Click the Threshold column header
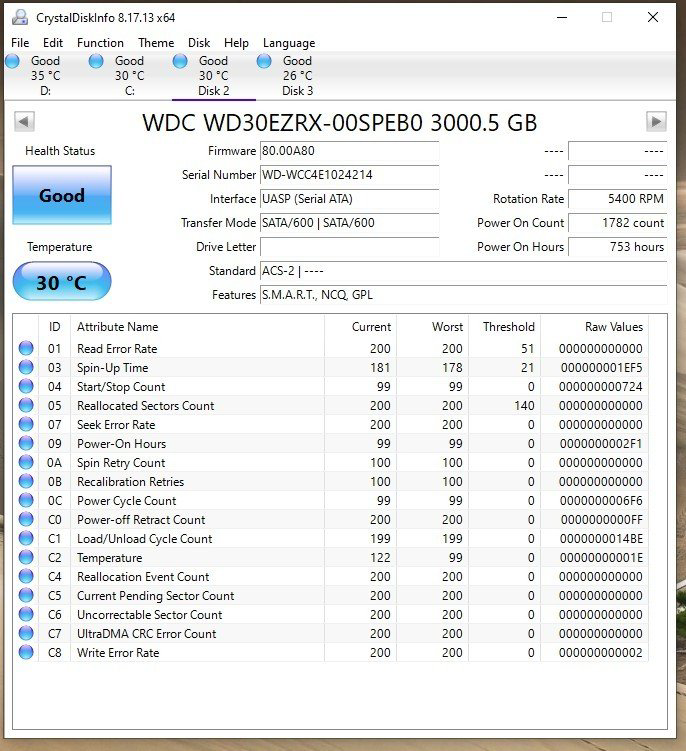The width and height of the screenshot is (686, 751). [x=505, y=327]
